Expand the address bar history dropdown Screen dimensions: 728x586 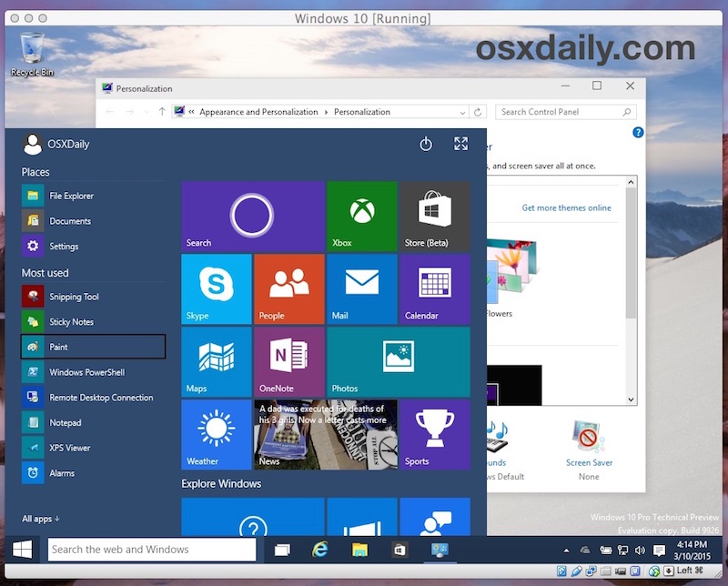[x=462, y=112]
